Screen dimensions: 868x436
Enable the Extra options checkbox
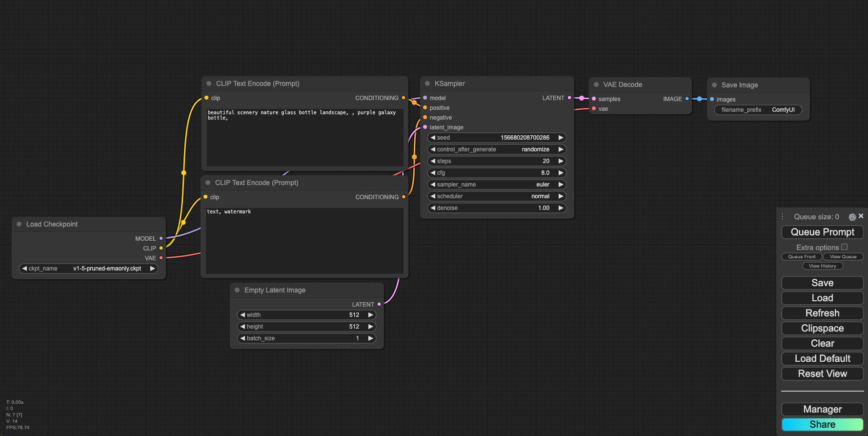pos(844,247)
